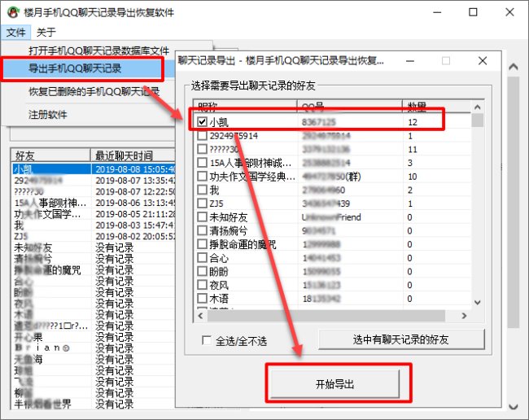Viewport: 529px width, 420px height.
Task: Select 半根烟看世界 in main friend list
Action: [x=42, y=404]
